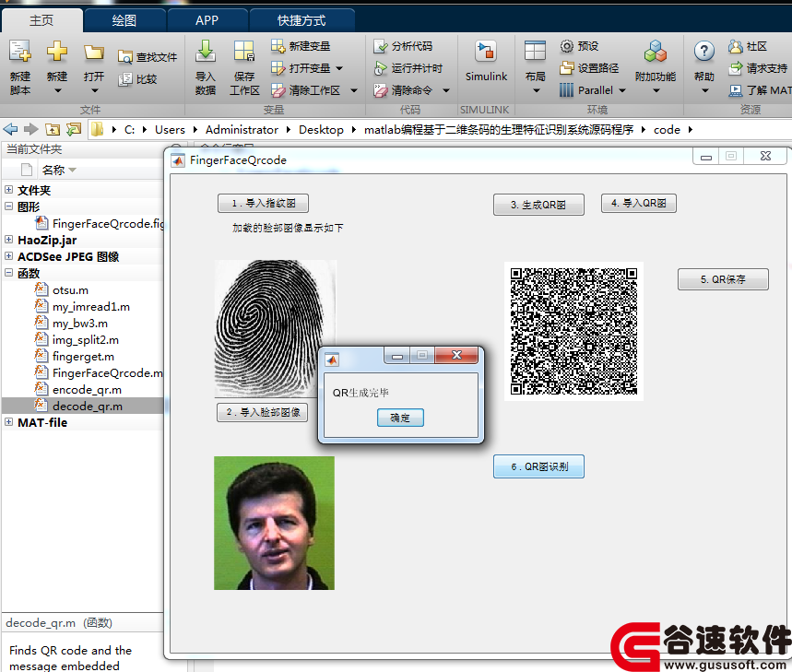
Task: Click the Parallel icon
Action: tap(567, 90)
